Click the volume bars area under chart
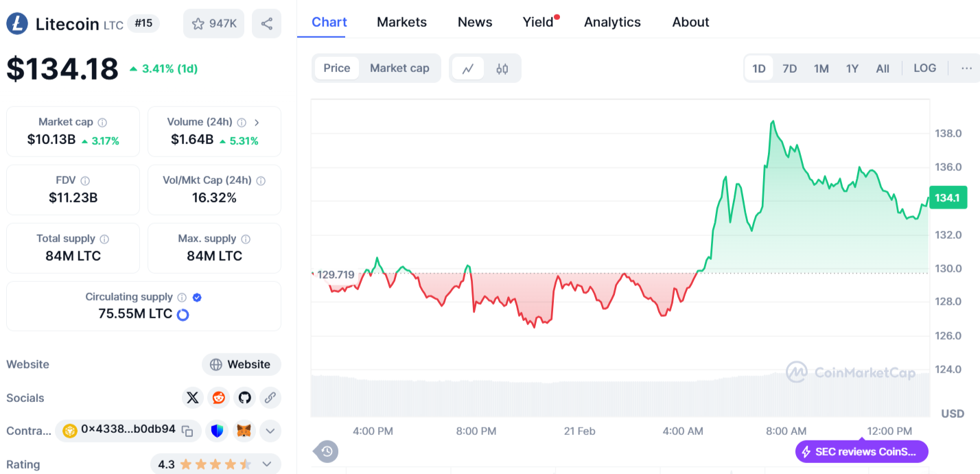The image size is (980, 474). tap(620, 396)
